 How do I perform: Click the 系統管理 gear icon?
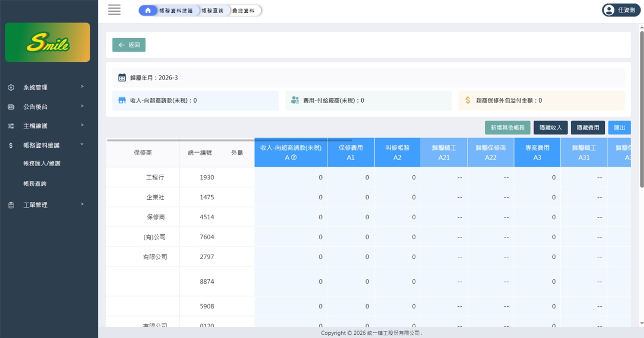11,88
